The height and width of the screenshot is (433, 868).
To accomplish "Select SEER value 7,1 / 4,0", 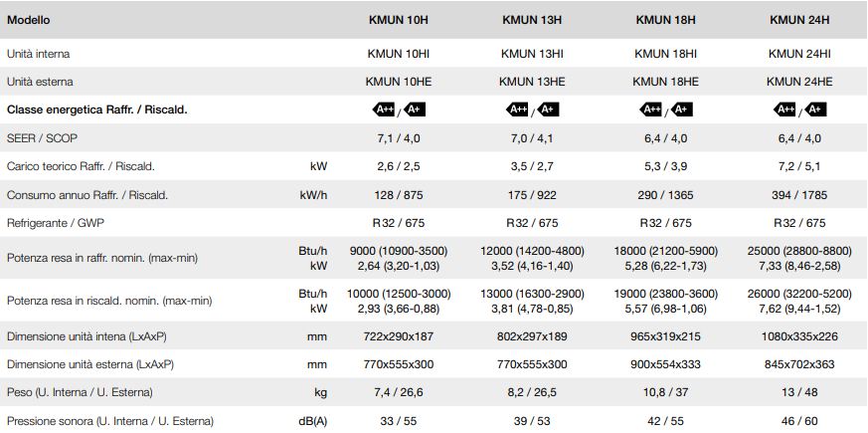I will [x=399, y=138].
